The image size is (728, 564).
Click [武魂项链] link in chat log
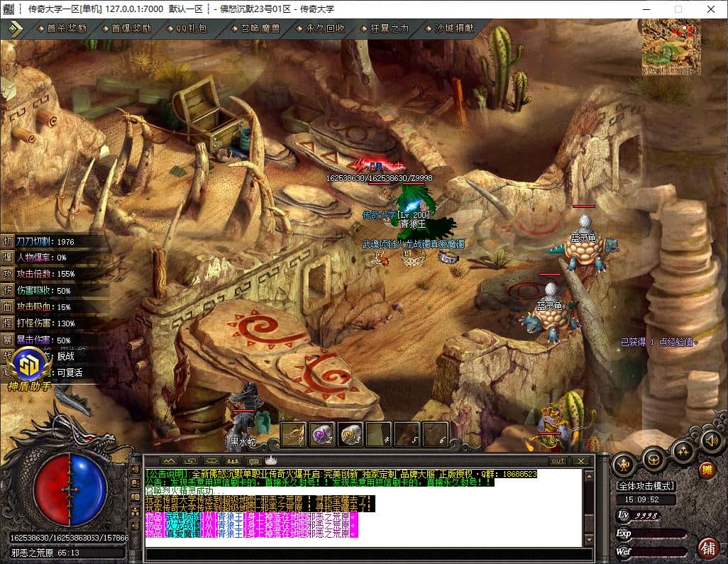pyautogui.click(x=182, y=516)
